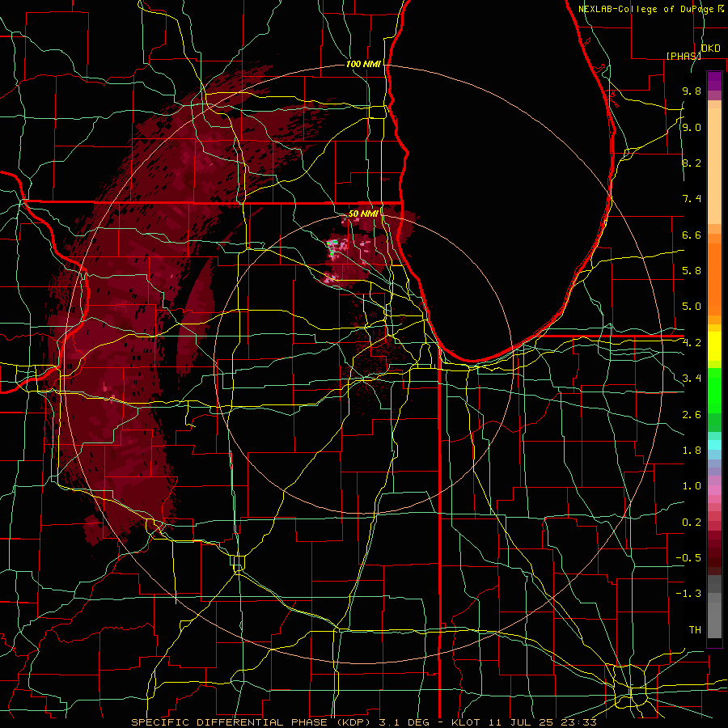728x728 pixels.
Task: Click the 9.8 value on the color scale
Action: coord(692,91)
